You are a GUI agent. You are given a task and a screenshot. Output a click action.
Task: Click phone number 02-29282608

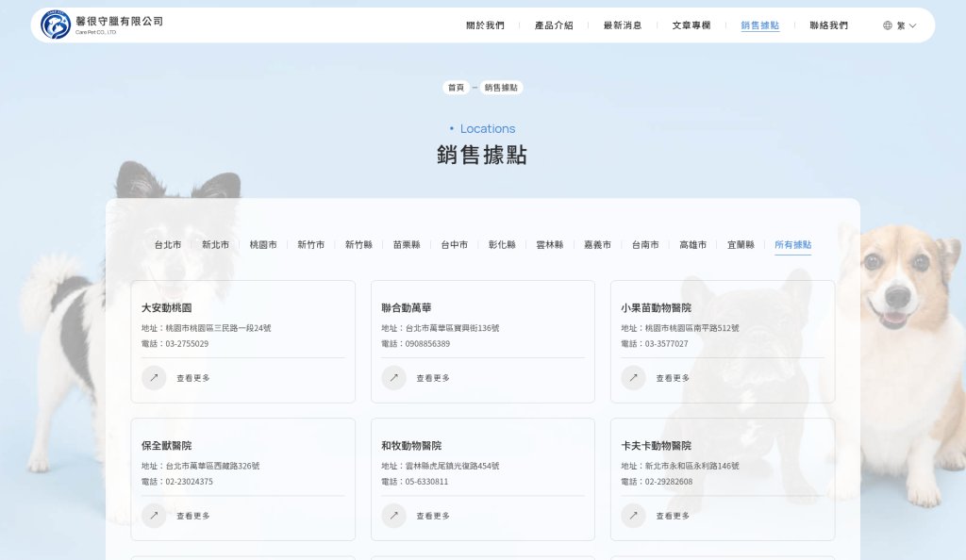coord(669,481)
